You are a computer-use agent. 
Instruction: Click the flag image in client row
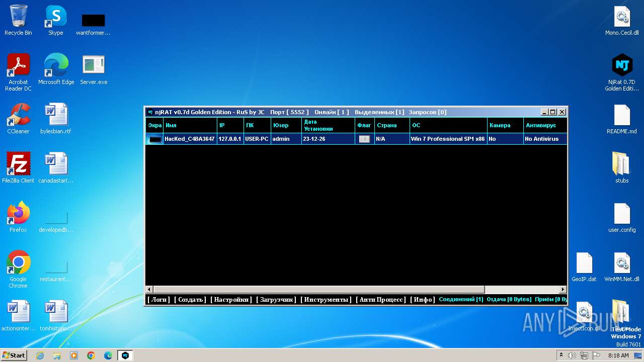364,139
